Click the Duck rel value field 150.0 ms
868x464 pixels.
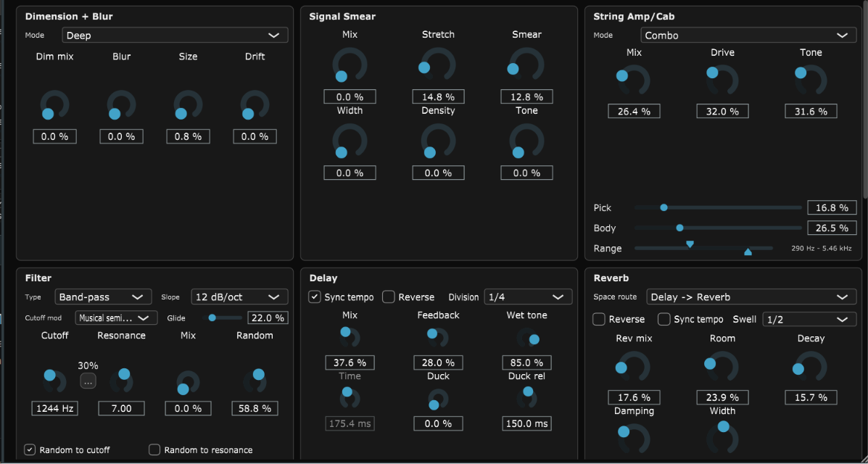tap(527, 423)
